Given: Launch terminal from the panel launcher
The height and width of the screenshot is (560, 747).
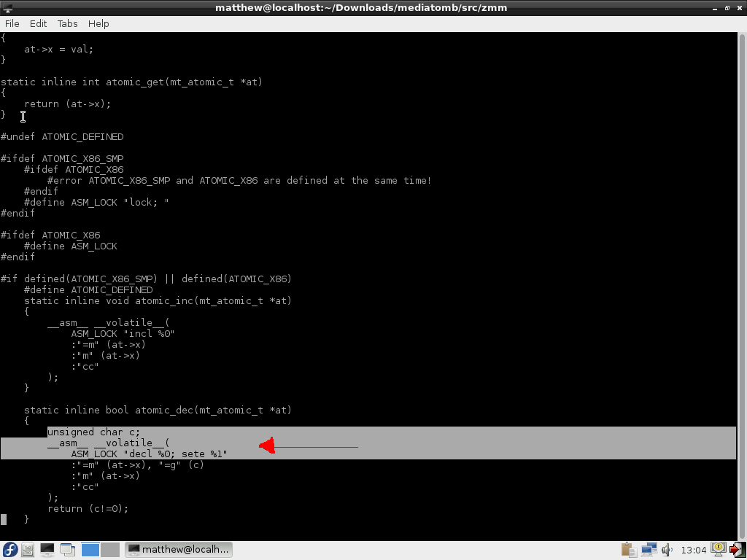Looking at the screenshot, I should (x=47, y=550).
